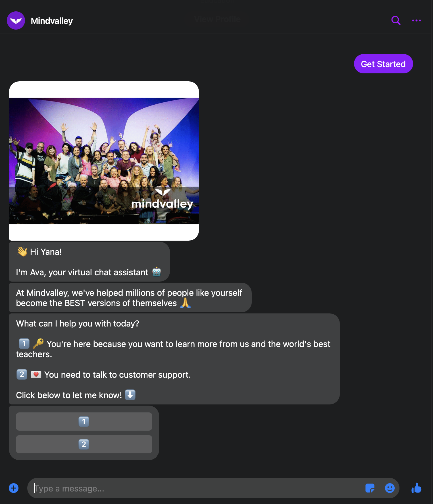
Task: Open the Mindvalley group photo image
Action: pos(104,161)
